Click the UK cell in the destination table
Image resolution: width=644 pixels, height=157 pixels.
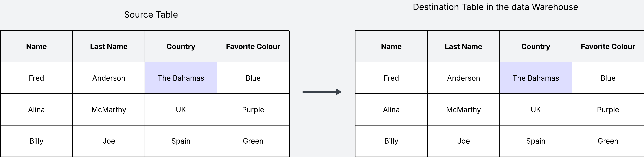535,110
